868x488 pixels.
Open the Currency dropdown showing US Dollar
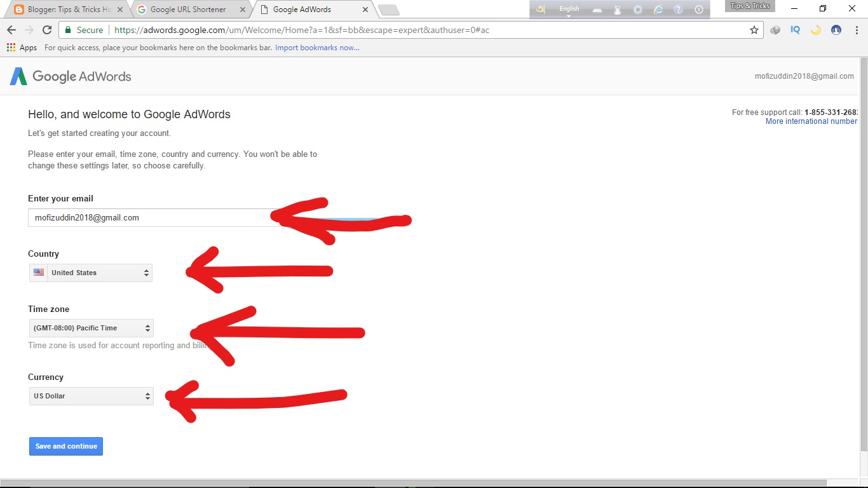(92, 396)
